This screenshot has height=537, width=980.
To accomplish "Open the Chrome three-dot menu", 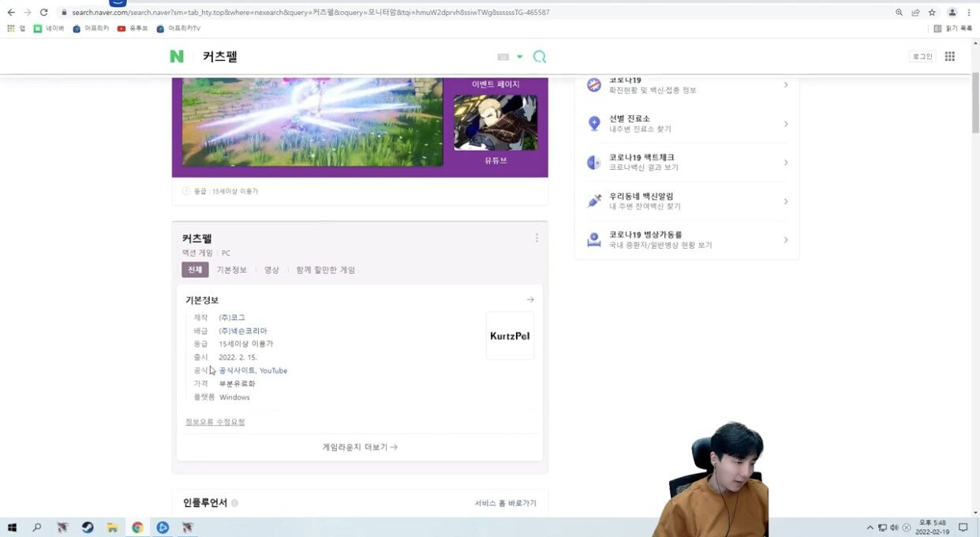I will [969, 13].
